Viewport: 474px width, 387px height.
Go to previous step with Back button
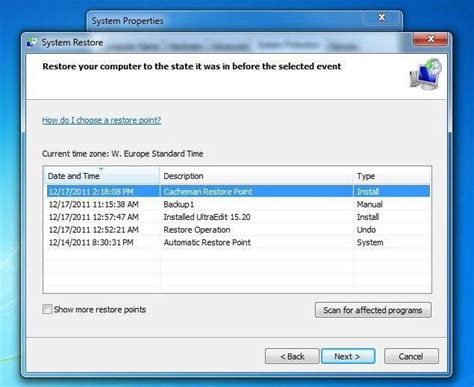(x=292, y=356)
